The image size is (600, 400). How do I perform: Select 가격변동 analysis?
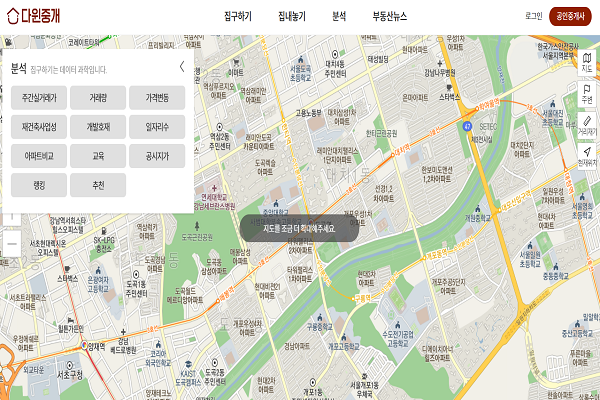pyautogui.click(x=157, y=98)
